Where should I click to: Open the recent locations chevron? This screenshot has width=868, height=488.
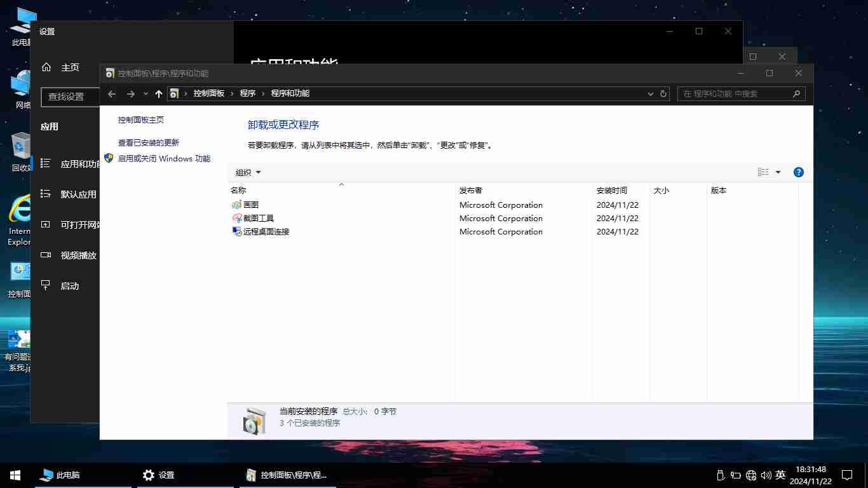(146, 94)
